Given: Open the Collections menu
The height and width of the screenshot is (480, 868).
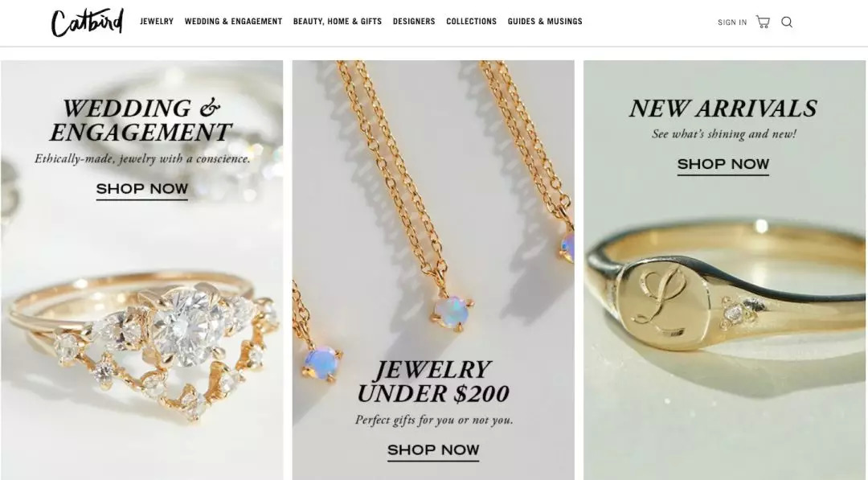Looking at the screenshot, I should tap(471, 22).
